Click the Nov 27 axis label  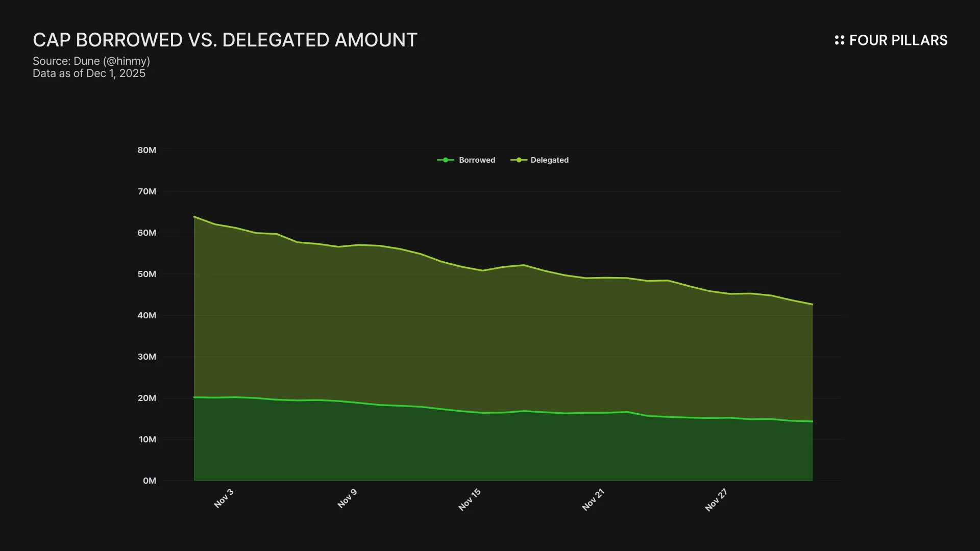pos(716,499)
